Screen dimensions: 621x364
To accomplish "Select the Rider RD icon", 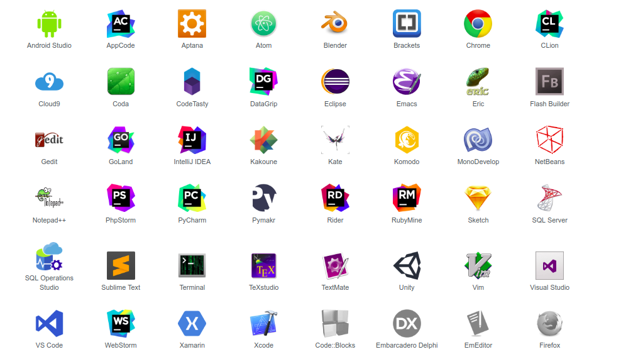I will 335,197.
